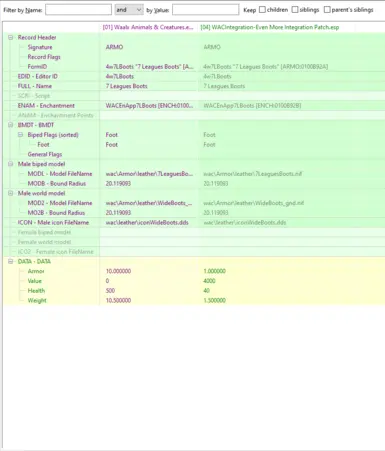This screenshot has height=451, width=385.
Task: Collapse the Male biped model node
Action: 11,164
